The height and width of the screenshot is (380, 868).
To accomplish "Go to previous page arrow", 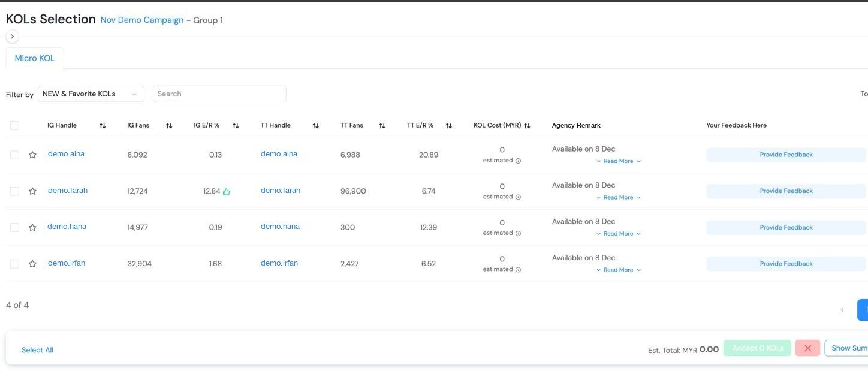I will (842, 310).
